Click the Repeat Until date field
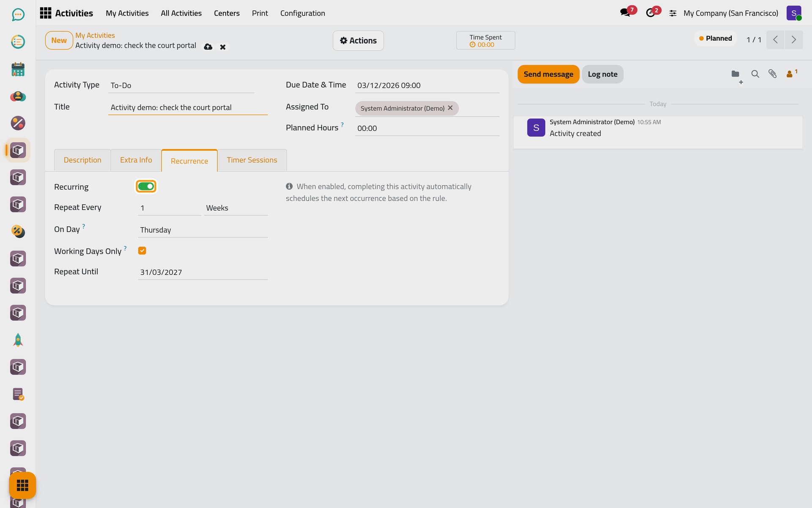 pyautogui.click(x=203, y=272)
